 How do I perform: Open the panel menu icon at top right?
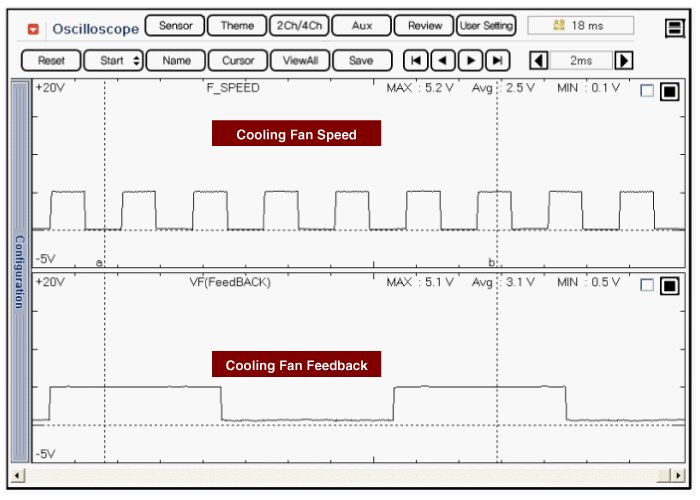[674, 28]
